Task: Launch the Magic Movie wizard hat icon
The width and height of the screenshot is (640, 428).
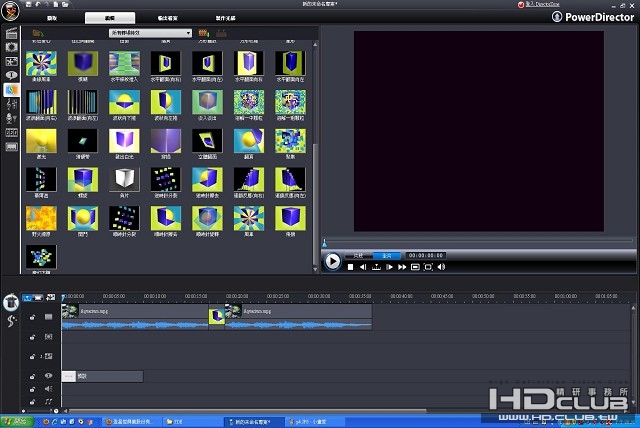Action: (11, 302)
